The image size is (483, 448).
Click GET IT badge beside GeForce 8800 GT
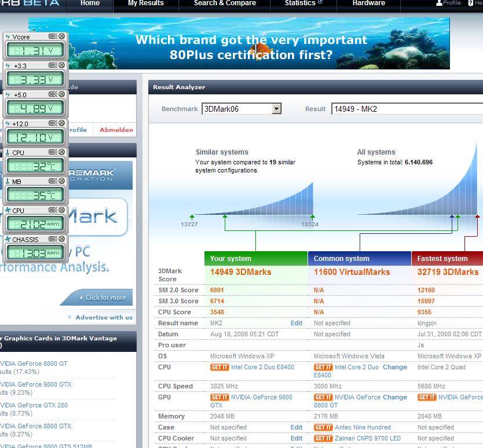(323, 397)
